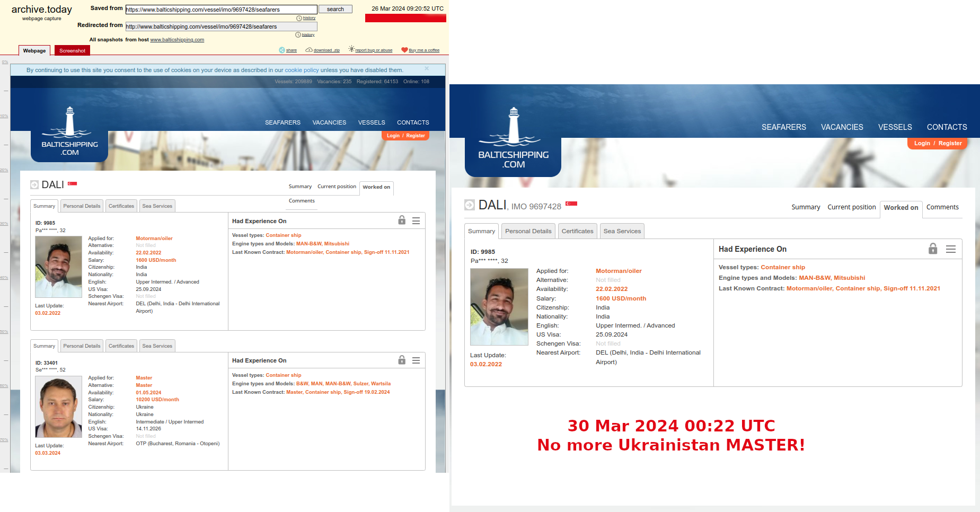Click Login / Register button in right capture
Image resolution: width=980 pixels, height=512 pixels.
pyautogui.click(x=938, y=143)
